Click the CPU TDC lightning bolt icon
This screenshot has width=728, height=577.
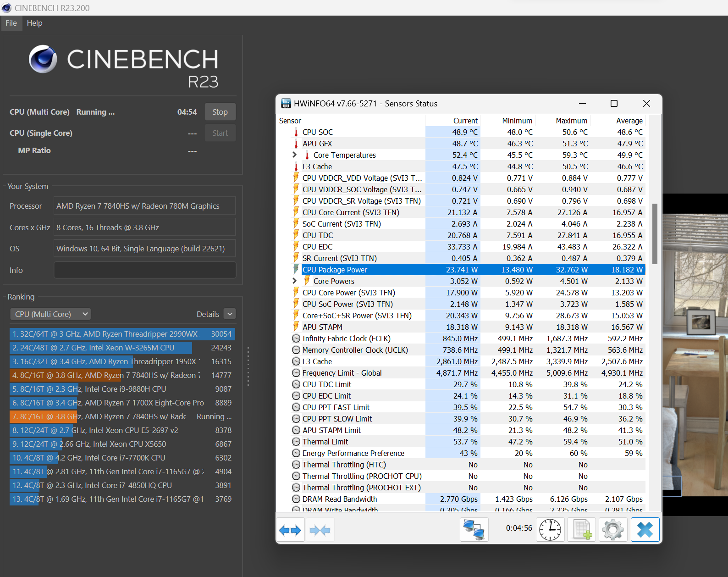click(x=296, y=235)
